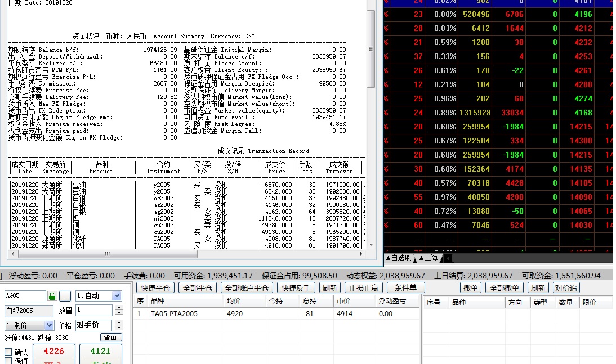Click the 快捷反手 button
The width and height of the screenshot is (616, 364).
click(296, 288)
